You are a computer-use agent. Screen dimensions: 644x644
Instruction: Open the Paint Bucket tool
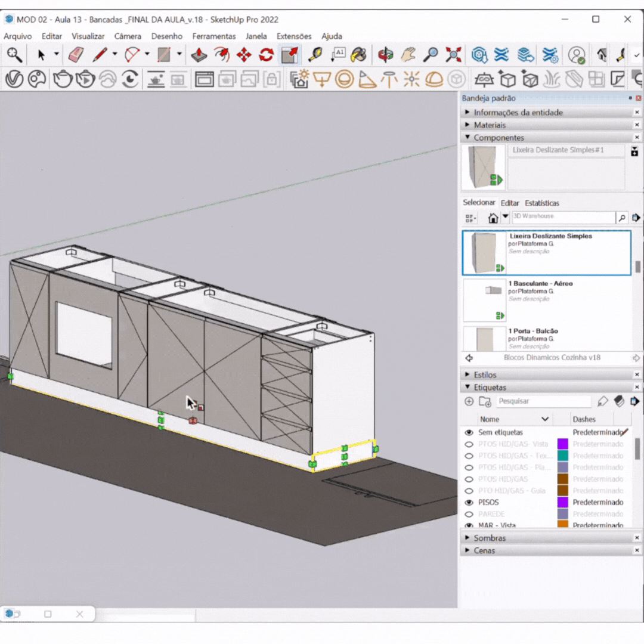[x=358, y=55]
